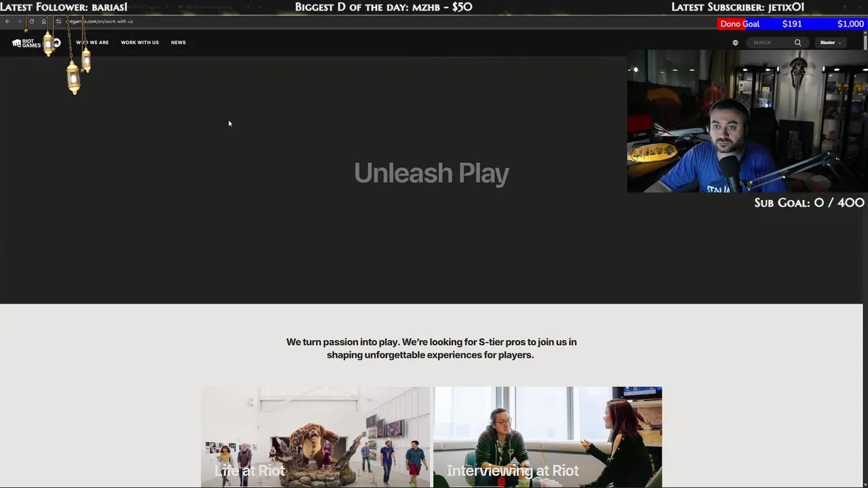Reload the page with the refresh icon

(31, 21)
